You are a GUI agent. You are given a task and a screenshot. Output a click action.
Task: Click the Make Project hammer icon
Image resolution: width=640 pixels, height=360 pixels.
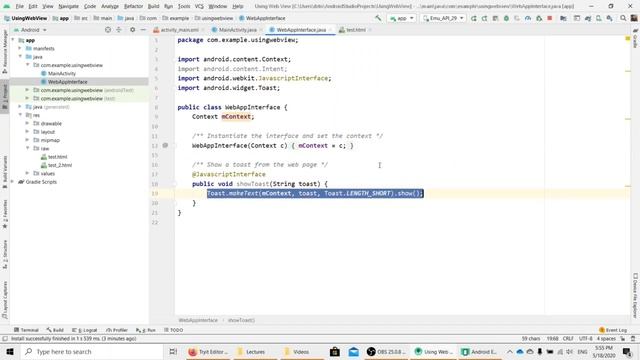pos(378,18)
